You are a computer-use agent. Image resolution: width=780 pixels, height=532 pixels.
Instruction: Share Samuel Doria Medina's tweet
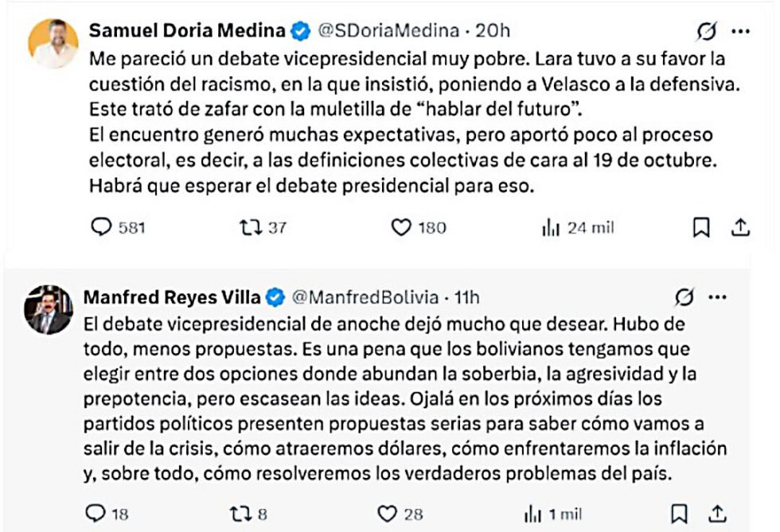740,228
